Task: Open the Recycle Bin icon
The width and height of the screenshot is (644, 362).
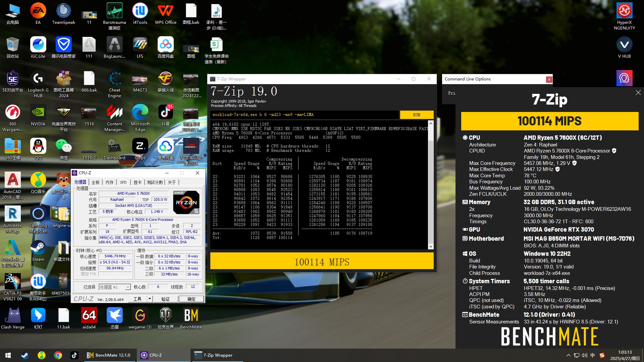Action: tap(12, 48)
